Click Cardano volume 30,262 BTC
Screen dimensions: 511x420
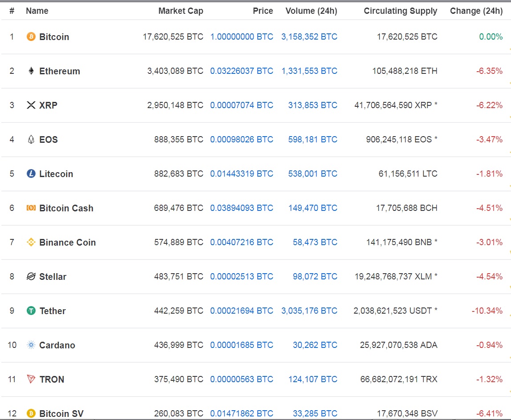click(x=315, y=345)
